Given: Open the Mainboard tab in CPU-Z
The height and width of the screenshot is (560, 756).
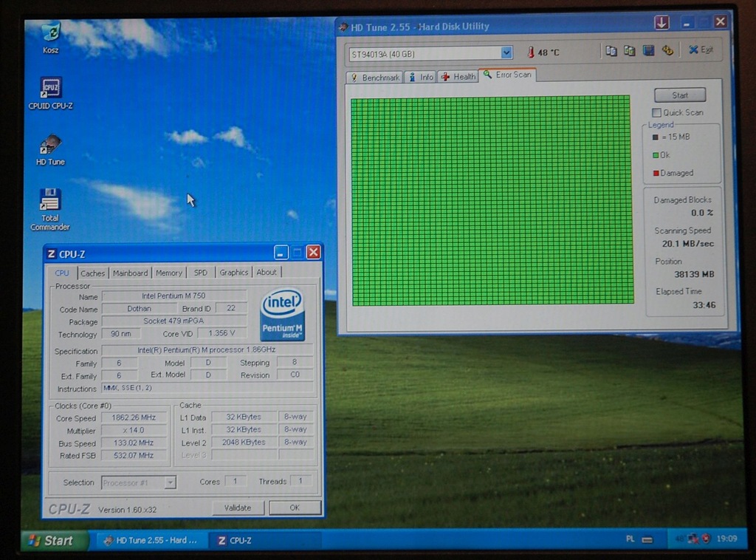Looking at the screenshot, I should click(x=130, y=273).
